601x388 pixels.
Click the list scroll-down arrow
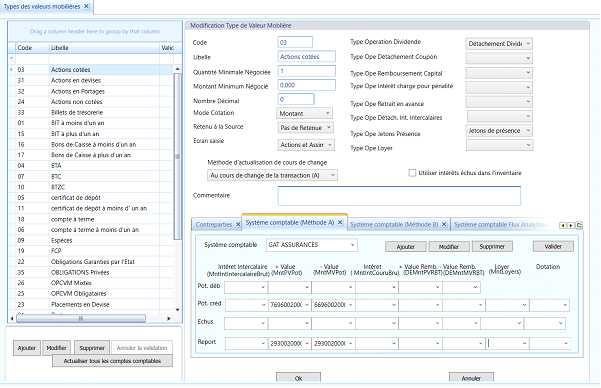click(x=177, y=310)
